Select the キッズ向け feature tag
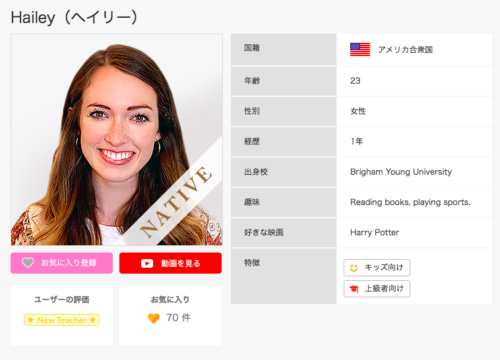The image size is (500, 360). coord(377,268)
